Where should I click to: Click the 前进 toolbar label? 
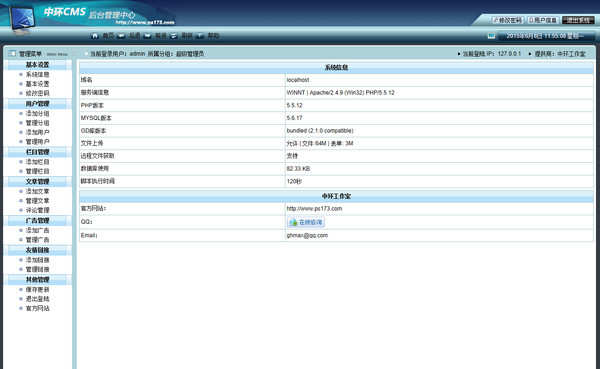[161, 36]
